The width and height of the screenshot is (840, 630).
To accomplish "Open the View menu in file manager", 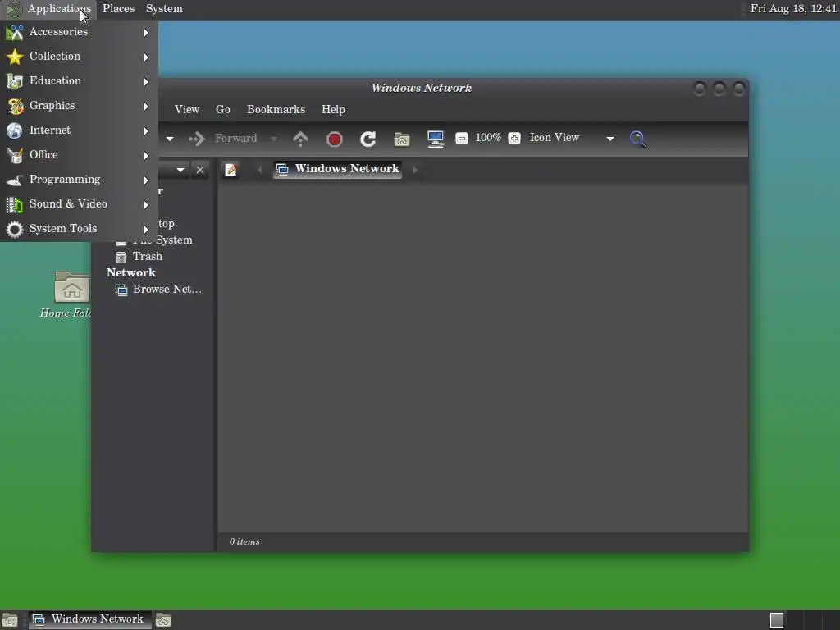I will point(187,109).
